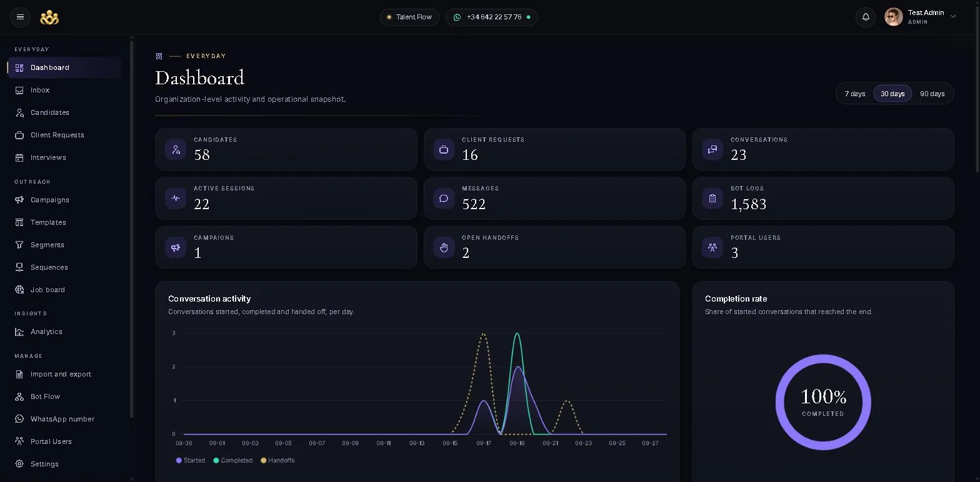
Task: Go to Inbox in the sidebar
Action: pos(64,90)
